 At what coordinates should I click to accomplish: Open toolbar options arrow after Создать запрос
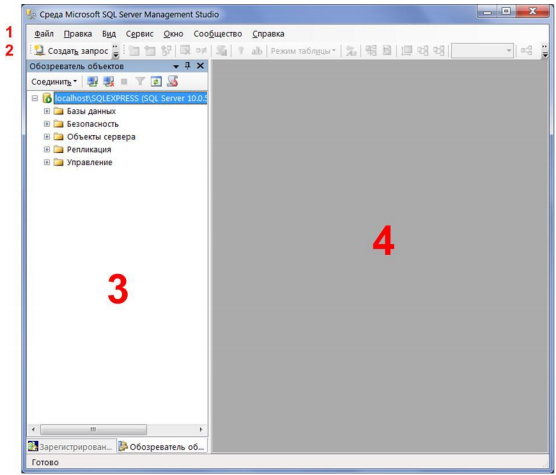point(116,51)
